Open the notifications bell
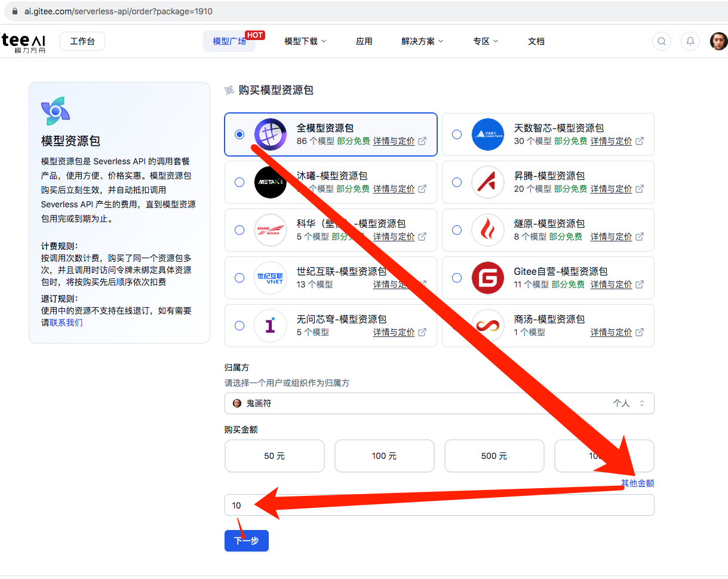Viewport: 728px width, 579px height. (x=690, y=41)
